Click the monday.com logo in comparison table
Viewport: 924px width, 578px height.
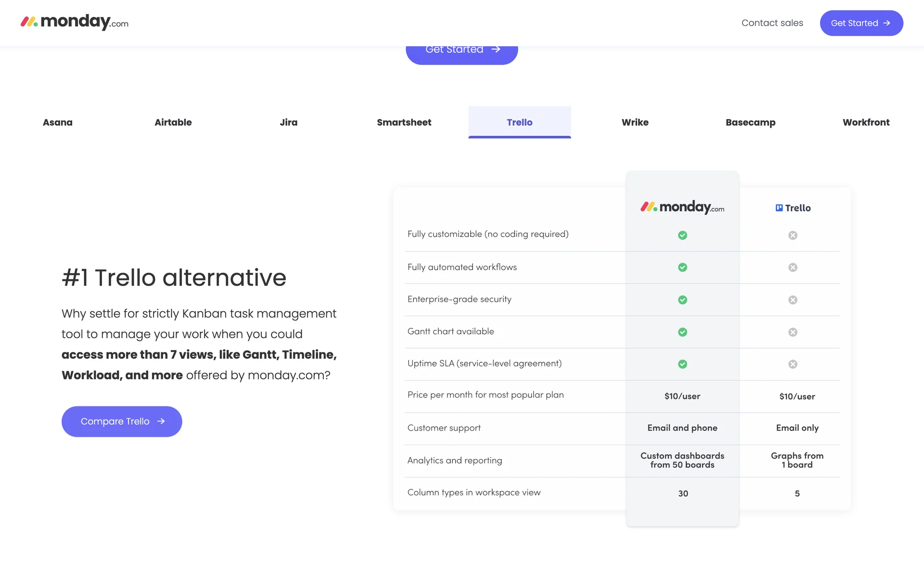click(x=682, y=207)
